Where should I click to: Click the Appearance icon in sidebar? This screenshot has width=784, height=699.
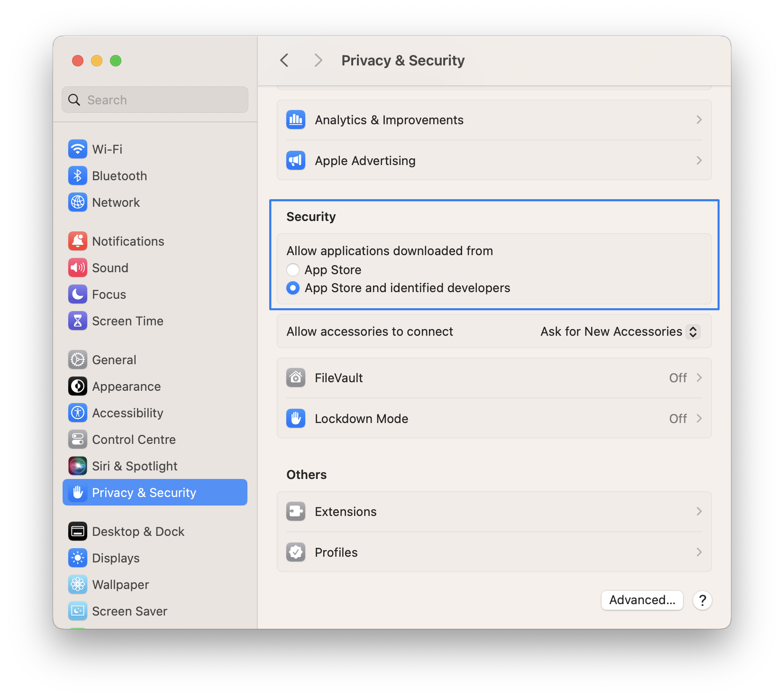coord(78,386)
